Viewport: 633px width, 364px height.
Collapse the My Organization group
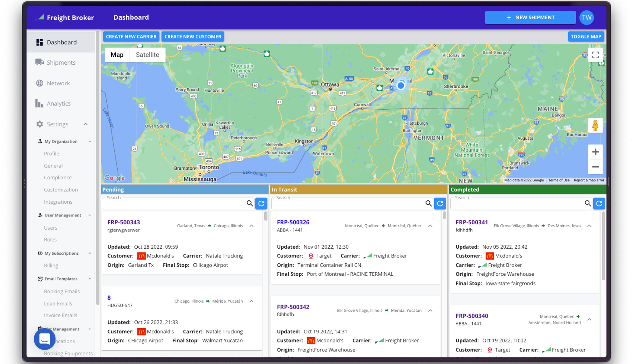tap(90, 141)
